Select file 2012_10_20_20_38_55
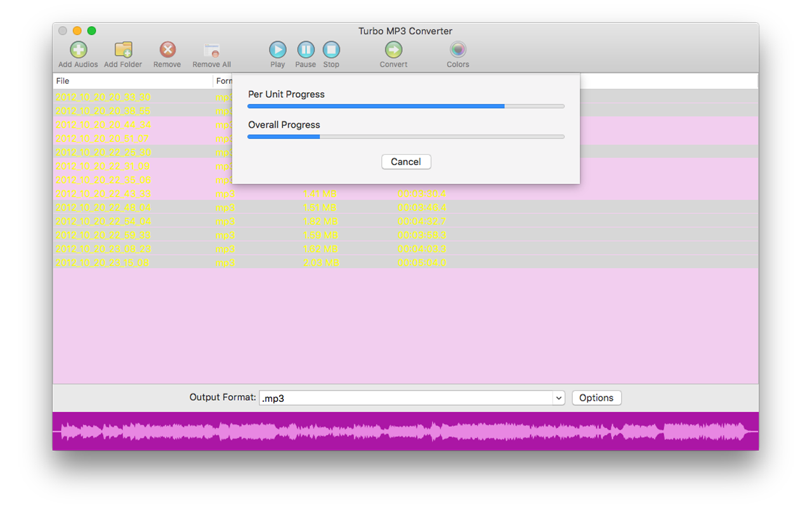The image size is (812, 508). pyautogui.click(x=103, y=110)
